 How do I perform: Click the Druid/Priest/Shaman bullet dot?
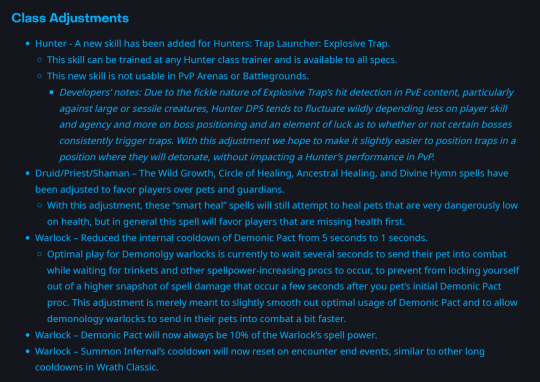pyautogui.click(x=28, y=173)
